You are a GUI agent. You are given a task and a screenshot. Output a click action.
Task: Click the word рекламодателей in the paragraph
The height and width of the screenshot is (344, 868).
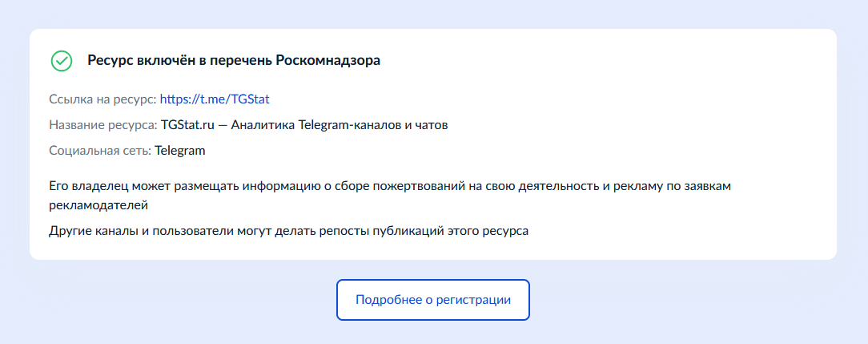[x=98, y=205]
